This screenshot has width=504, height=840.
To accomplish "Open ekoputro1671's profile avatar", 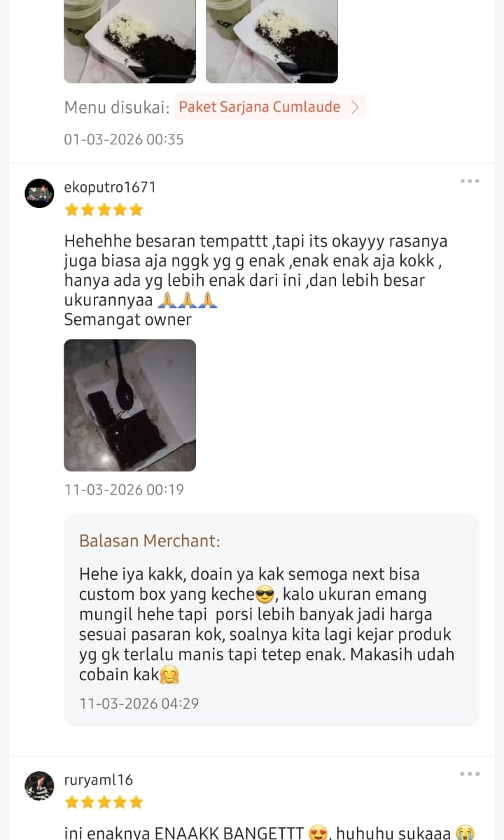I will point(40,193).
